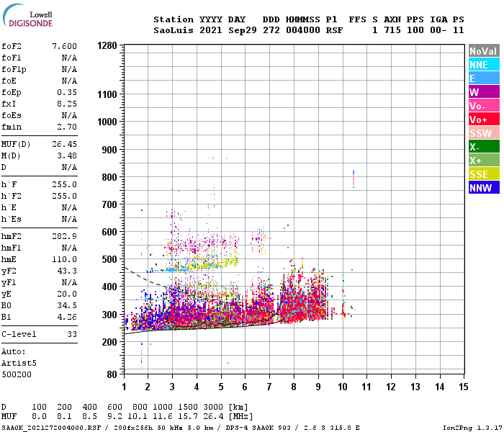
Task: Select the Vo- pink legend swatch
Action: 484,106
